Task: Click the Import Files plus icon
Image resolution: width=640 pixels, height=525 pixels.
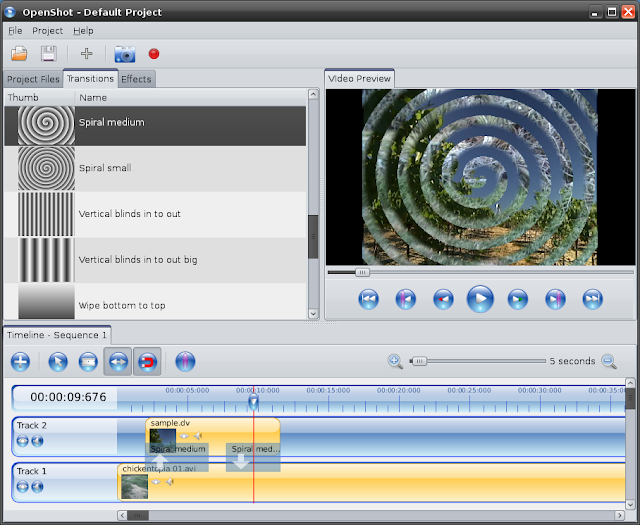Action: pos(87,54)
